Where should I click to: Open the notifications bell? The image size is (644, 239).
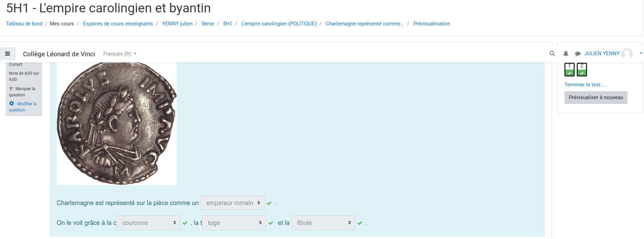coord(566,53)
